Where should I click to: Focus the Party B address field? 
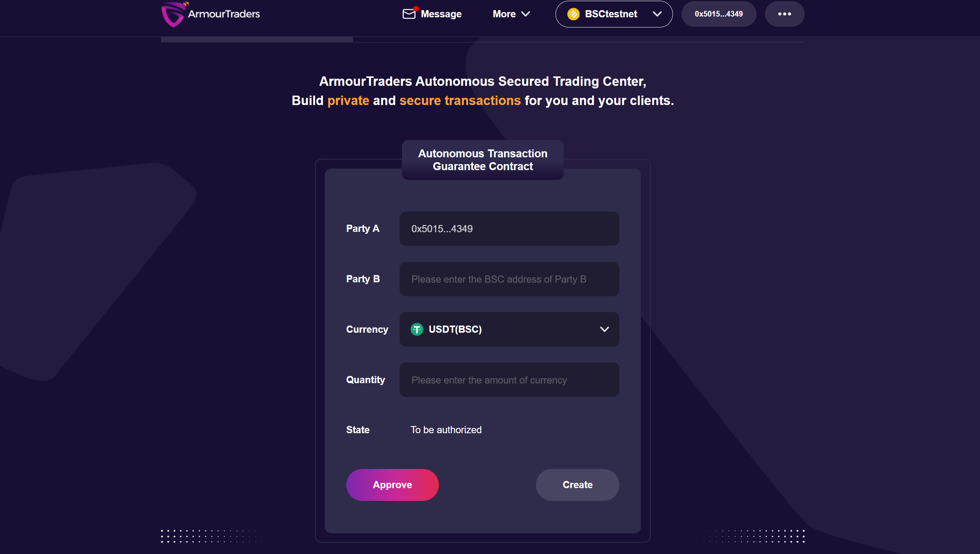click(509, 279)
